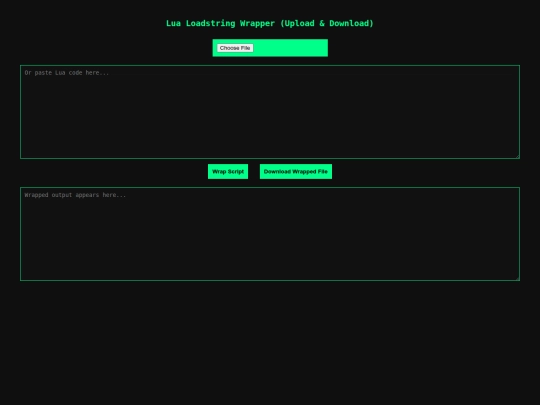This screenshot has height=405, width=540.
Task: Click the 'Lua Loadstring Wrapper (Upload & Download)' heading
Action: click(270, 23)
